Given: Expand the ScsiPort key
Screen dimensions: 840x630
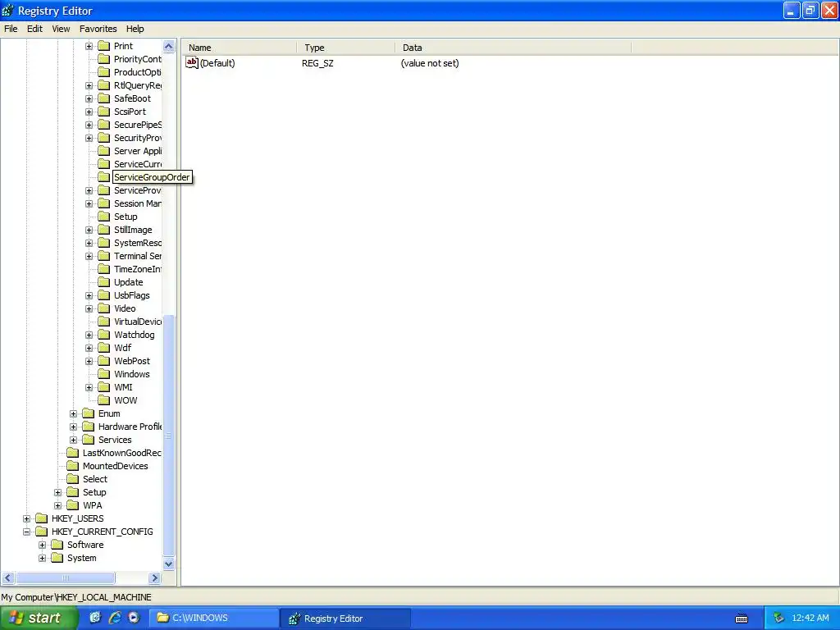Looking at the screenshot, I should [x=89, y=112].
